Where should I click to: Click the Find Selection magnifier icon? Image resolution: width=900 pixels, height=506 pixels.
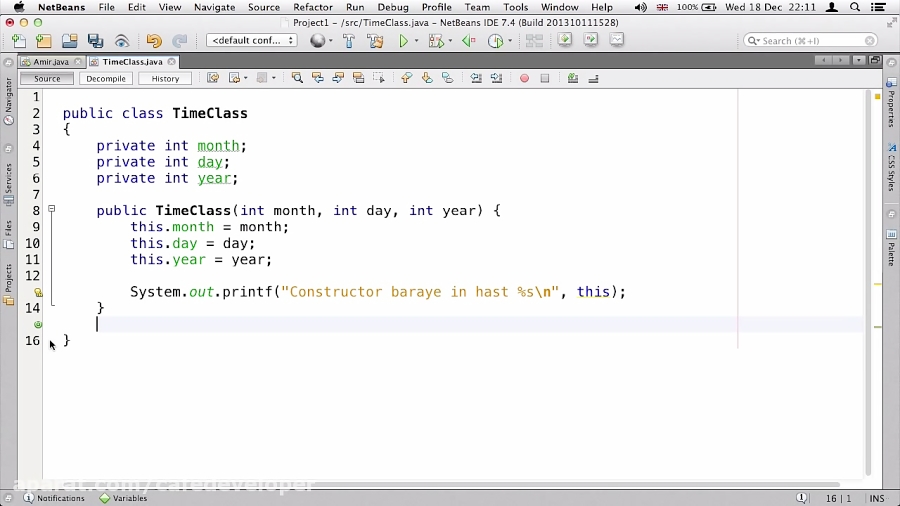[x=297, y=78]
